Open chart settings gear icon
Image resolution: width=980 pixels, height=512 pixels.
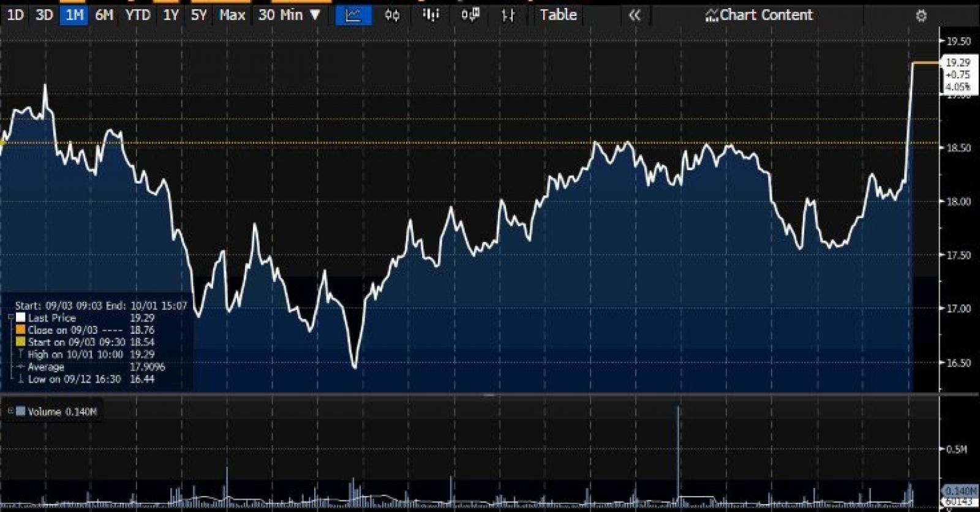click(921, 16)
